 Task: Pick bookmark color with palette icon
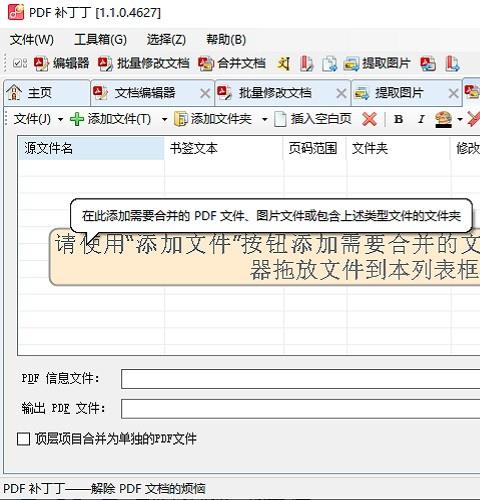click(x=443, y=120)
